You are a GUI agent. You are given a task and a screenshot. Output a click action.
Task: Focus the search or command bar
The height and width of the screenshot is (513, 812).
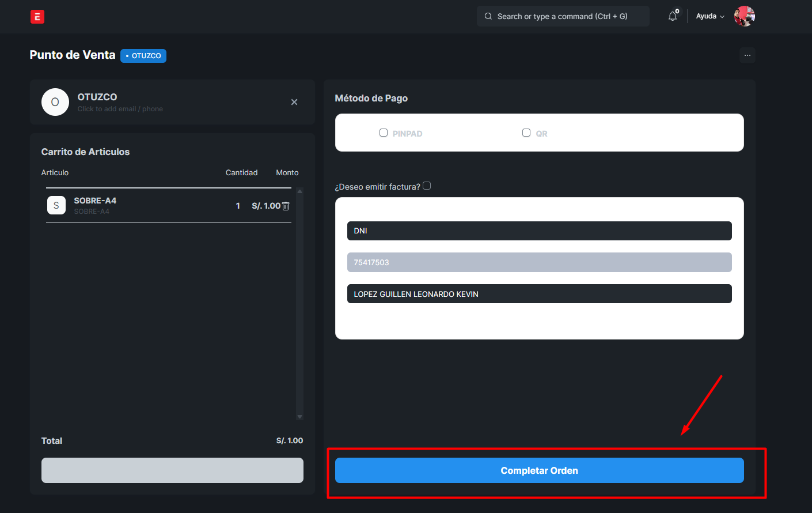click(x=562, y=16)
